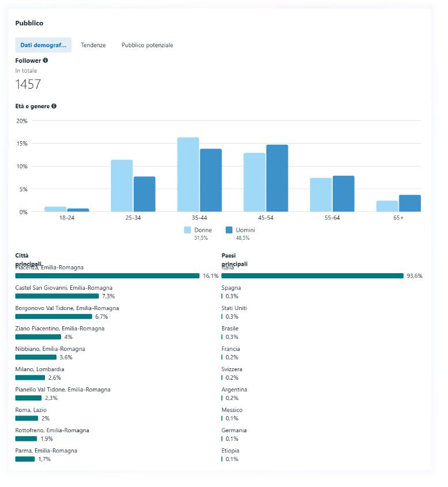The image size is (448, 487).
Task: Select the Donne bar for 45-54
Action: tap(254, 182)
